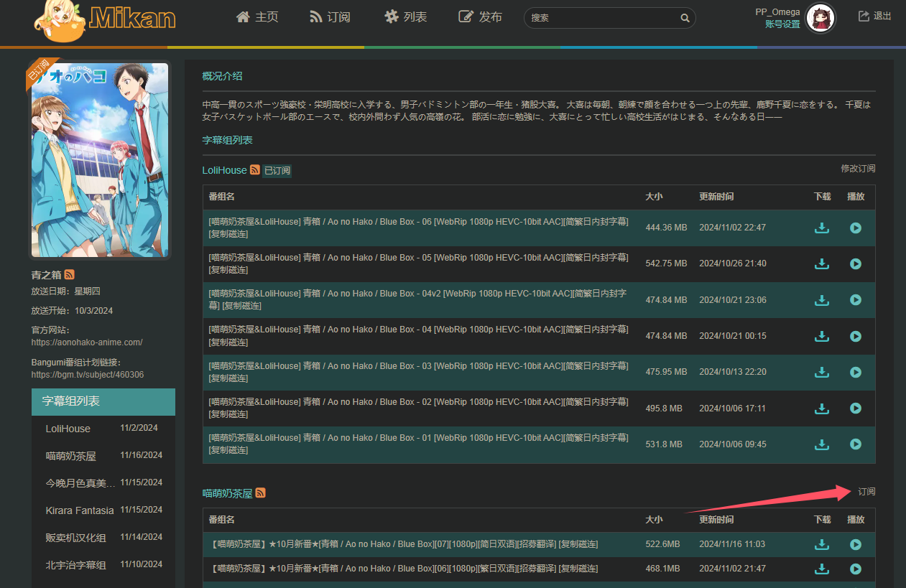Jump to LoliHouse in sidebar group list
This screenshot has height=588, width=906.
pyautogui.click(x=68, y=429)
